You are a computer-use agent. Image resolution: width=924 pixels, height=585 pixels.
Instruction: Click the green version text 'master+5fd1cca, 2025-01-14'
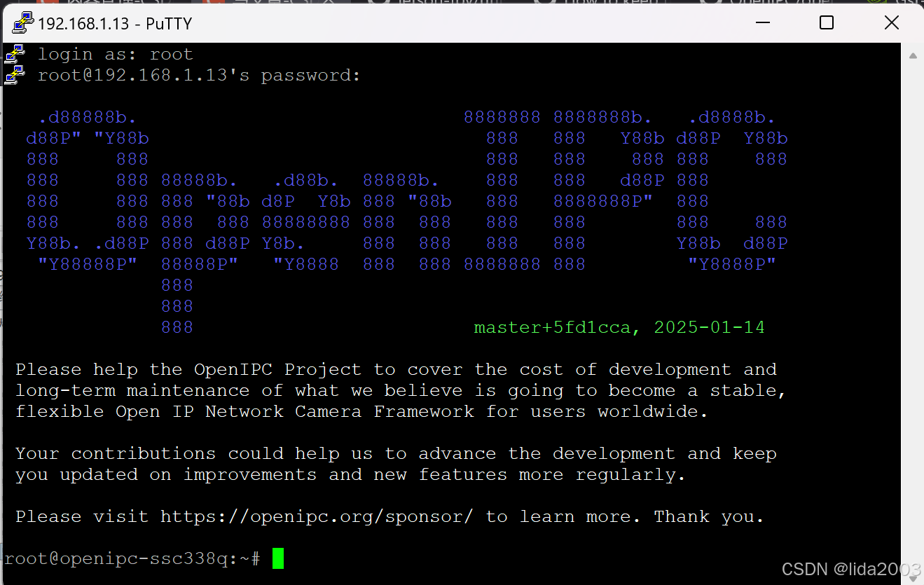click(619, 327)
